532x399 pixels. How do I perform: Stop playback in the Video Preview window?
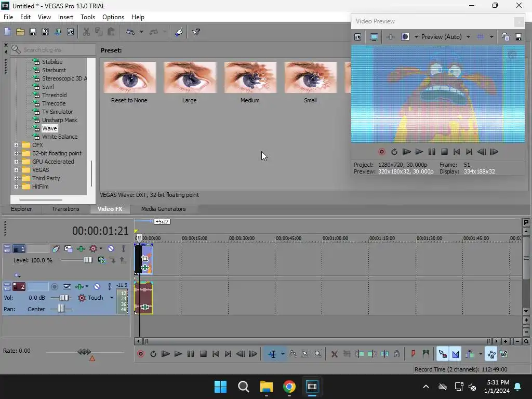click(444, 152)
